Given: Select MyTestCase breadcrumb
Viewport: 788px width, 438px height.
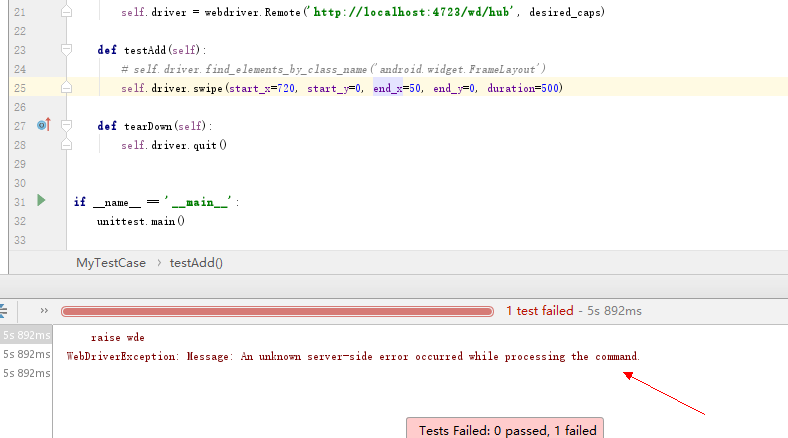Looking at the screenshot, I should (111, 263).
